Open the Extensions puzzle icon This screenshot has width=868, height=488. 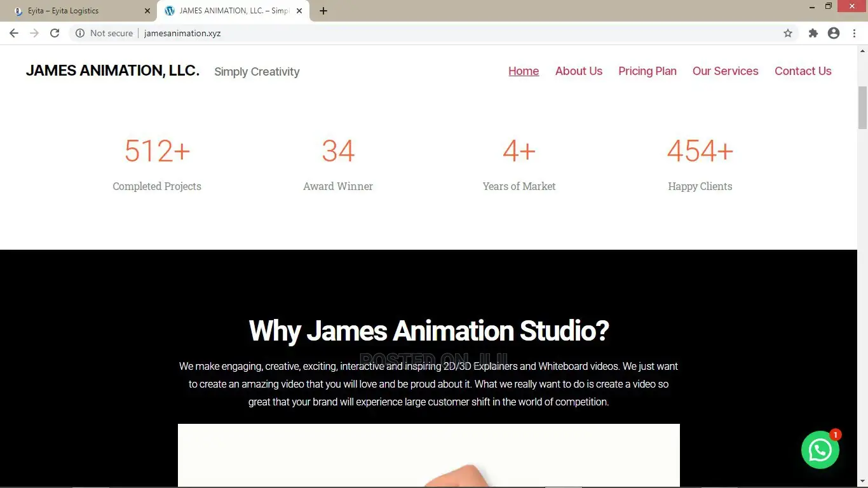[813, 33]
